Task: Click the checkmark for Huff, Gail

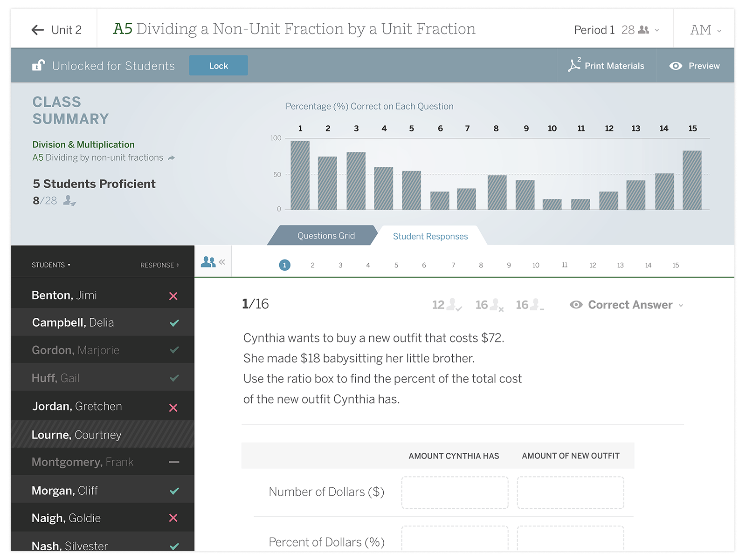Action: click(x=174, y=378)
